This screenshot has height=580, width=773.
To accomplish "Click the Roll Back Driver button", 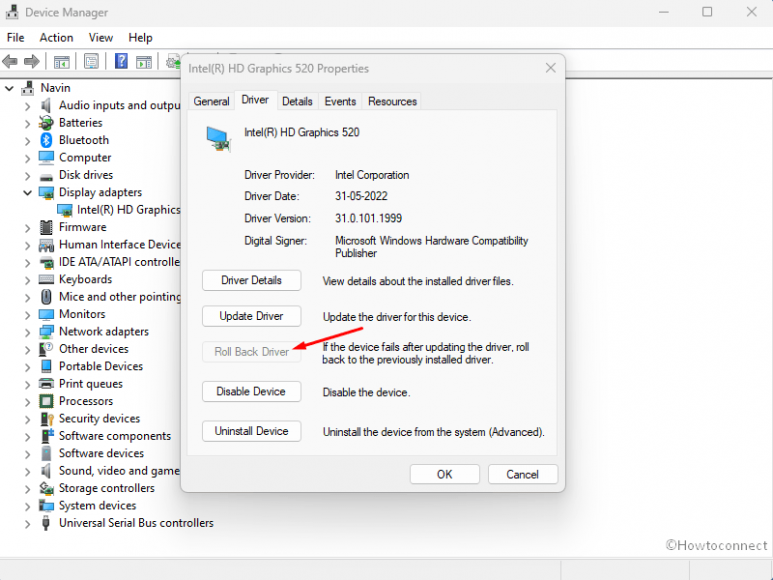I will click(251, 352).
